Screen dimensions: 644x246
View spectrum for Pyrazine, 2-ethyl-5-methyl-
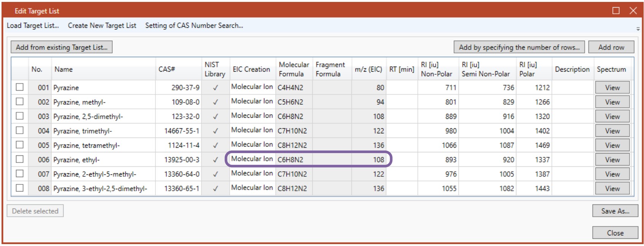pos(612,174)
